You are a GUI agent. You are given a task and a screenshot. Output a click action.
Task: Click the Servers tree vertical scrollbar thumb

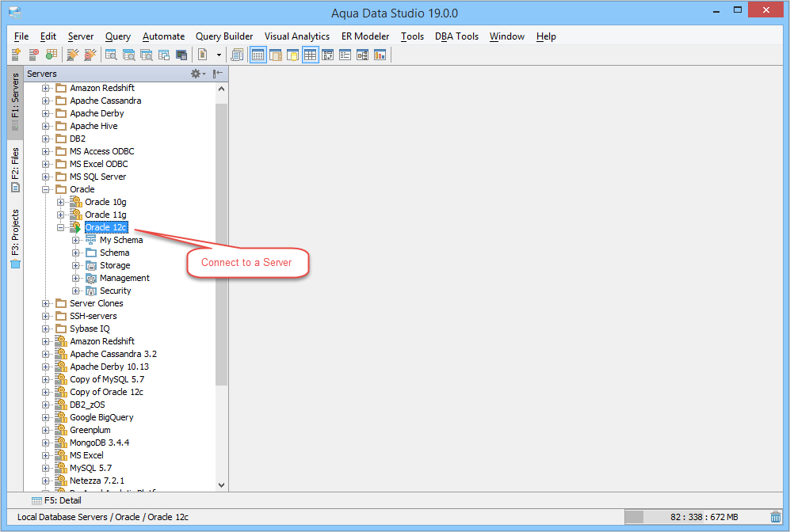pyautogui.click(x=221, y=244)
